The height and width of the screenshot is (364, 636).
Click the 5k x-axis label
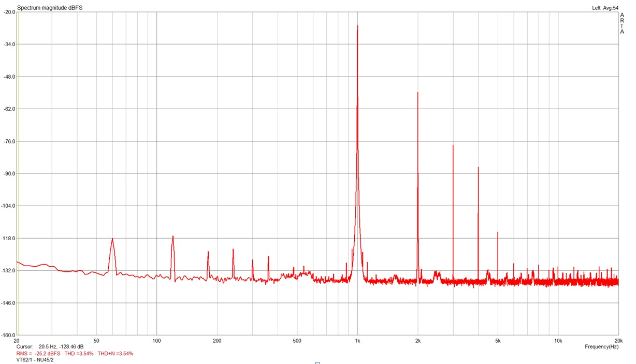click(498, 341)
